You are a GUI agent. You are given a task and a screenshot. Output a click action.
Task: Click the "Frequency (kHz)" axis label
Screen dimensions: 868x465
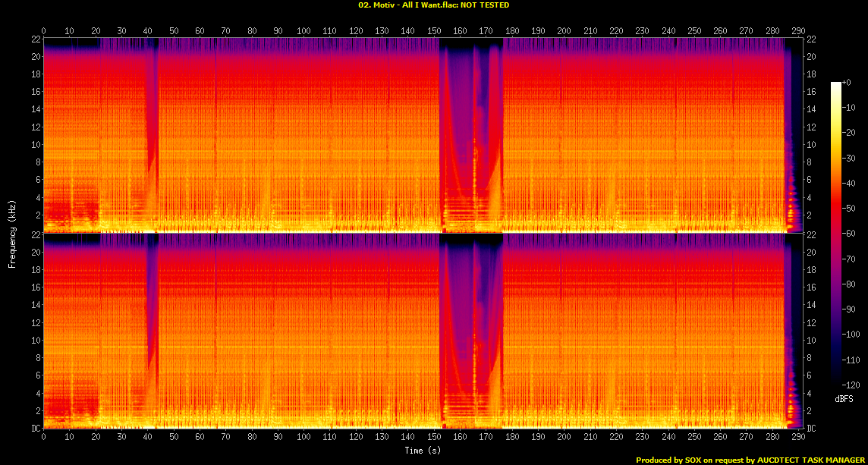[x=11, y=233]
